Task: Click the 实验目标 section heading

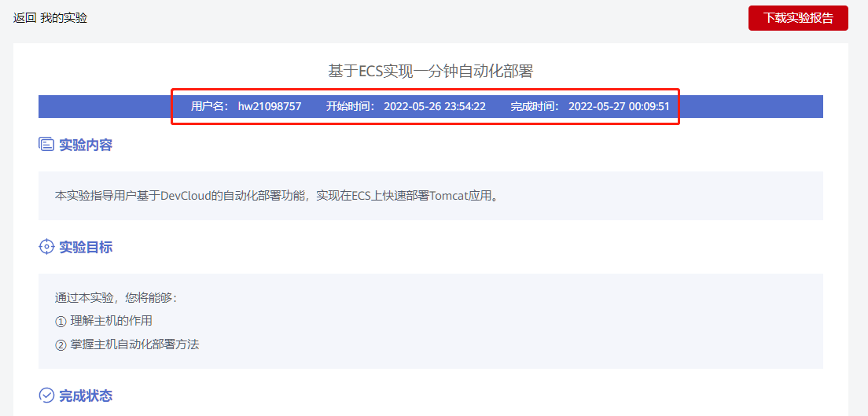Action: pyautogui.click(x=86, y=247)
